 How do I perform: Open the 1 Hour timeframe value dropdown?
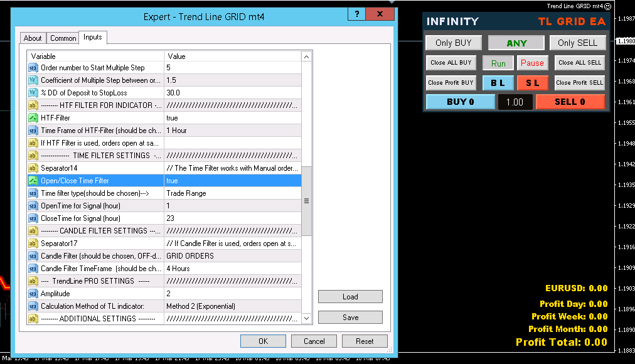[x=233, y=131]
